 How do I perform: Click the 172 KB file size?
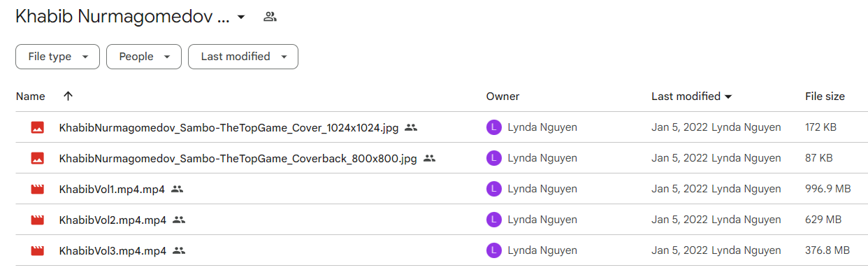pos(820,127)
